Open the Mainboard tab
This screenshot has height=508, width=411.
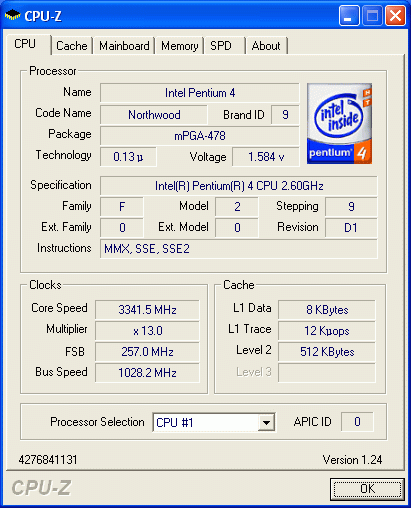tap(124, 46)
